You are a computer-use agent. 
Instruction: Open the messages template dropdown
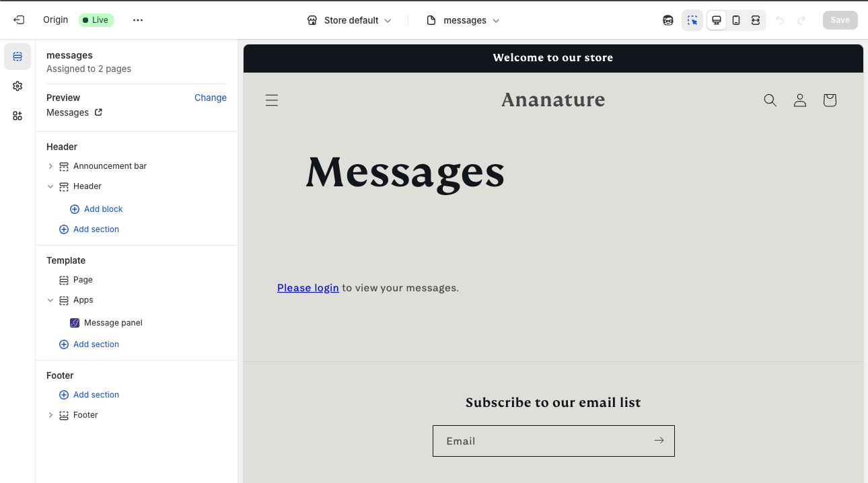click(x=464, y=20)
